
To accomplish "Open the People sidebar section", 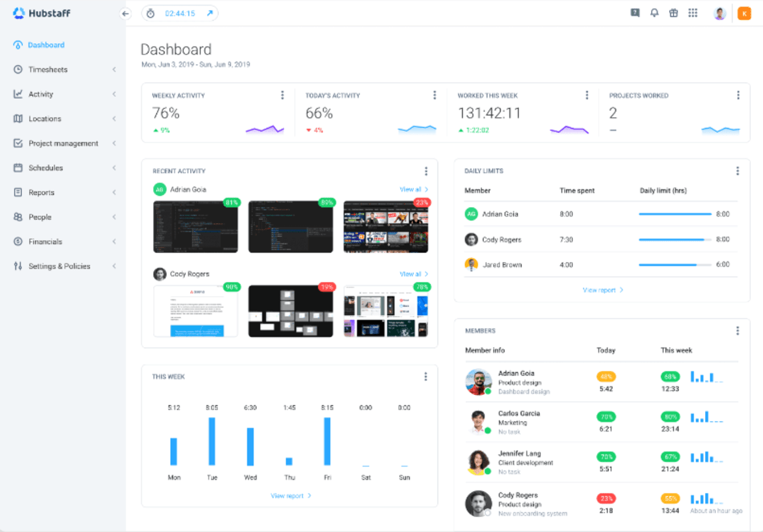I will click(x=39, y=217).
